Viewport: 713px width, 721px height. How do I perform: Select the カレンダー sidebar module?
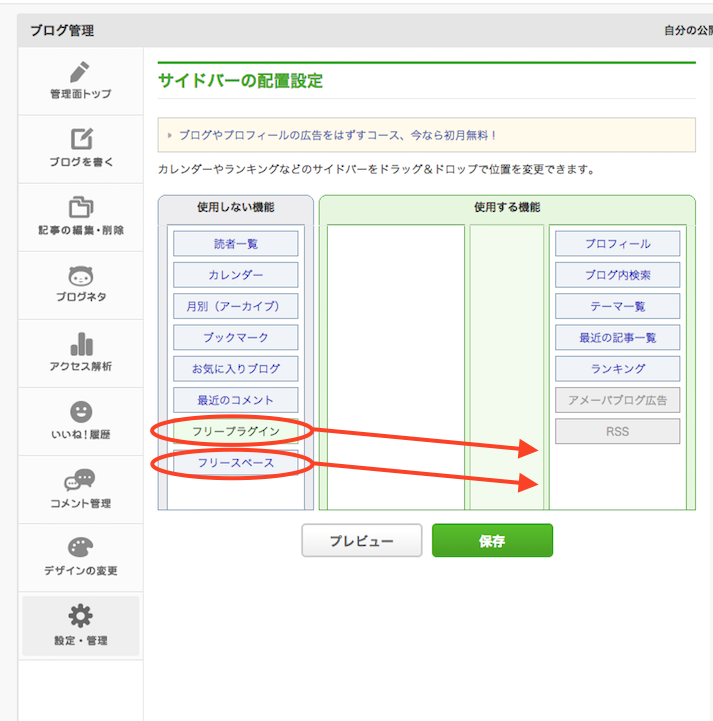point(235,274)
